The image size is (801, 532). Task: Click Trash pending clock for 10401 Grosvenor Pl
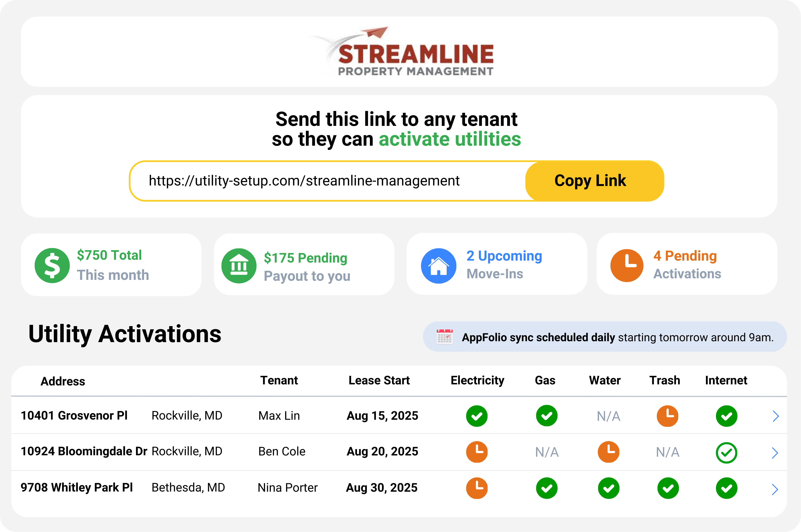(x=667, y=416)
